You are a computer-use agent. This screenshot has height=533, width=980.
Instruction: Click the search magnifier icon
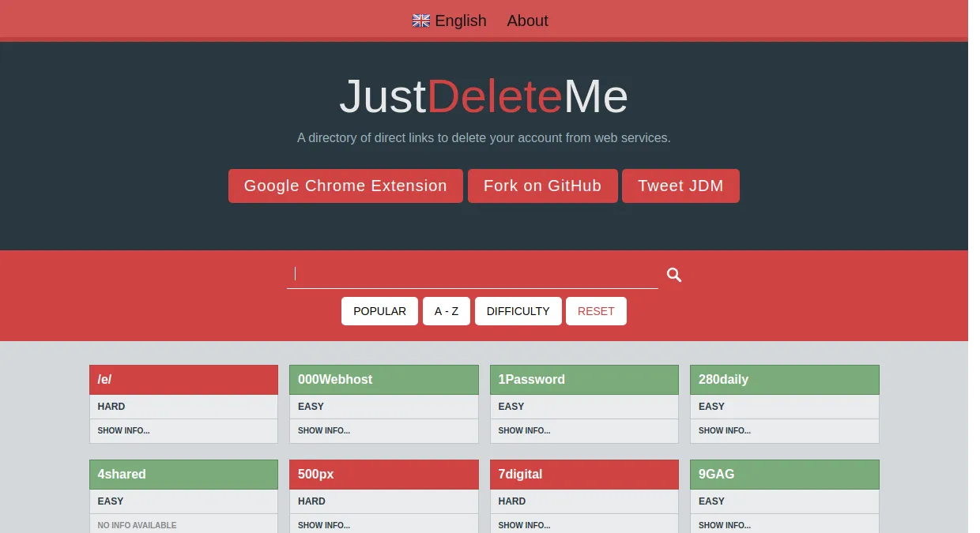pyautogui.click(x=674, y=275)
